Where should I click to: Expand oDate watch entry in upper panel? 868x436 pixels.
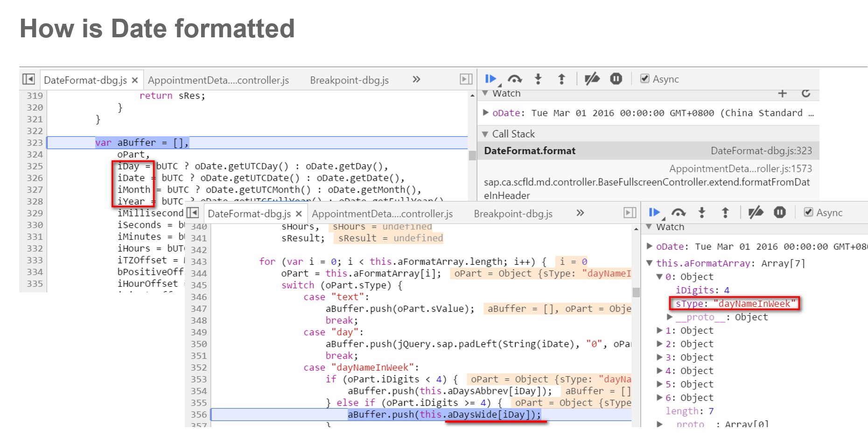[x=486, y=112]
